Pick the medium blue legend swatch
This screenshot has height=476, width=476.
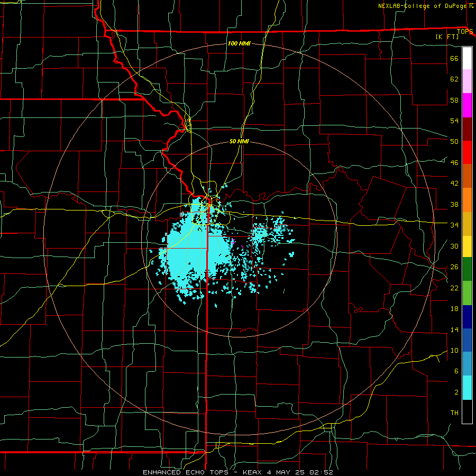(x=467, y=340)
